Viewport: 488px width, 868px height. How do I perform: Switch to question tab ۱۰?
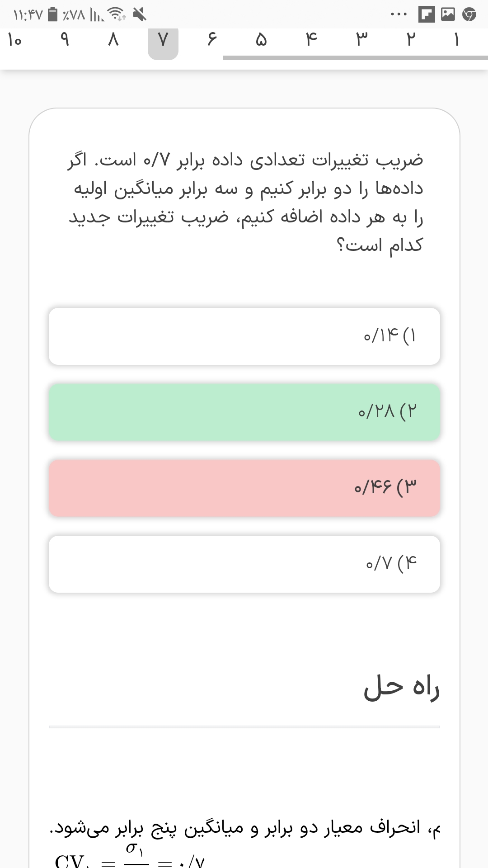point(14,41)
